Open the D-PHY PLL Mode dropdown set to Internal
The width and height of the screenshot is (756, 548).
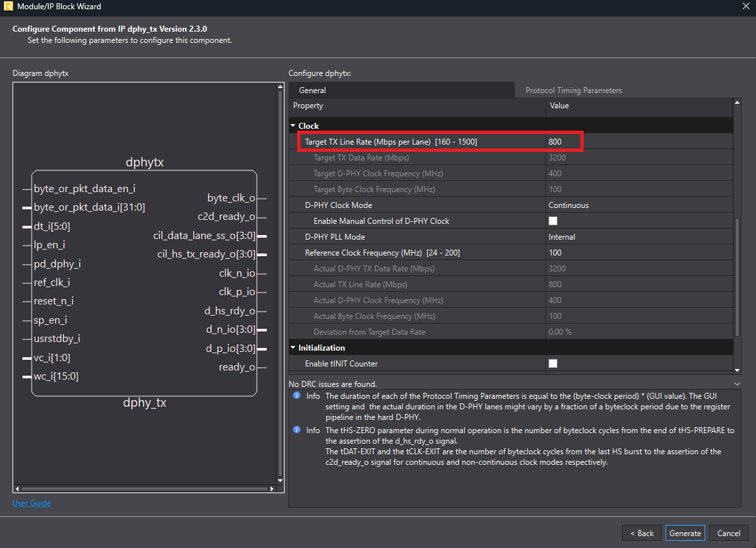click(637, 237)
